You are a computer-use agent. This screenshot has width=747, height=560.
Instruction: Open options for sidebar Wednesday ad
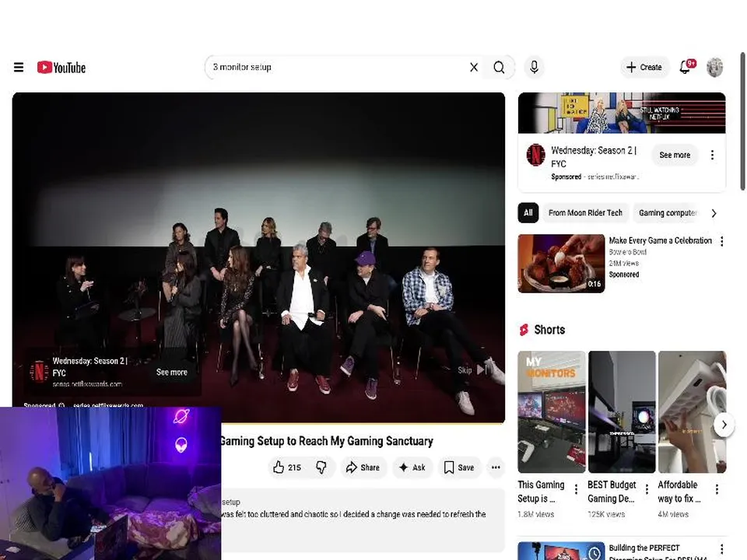(x=712, y=155)
